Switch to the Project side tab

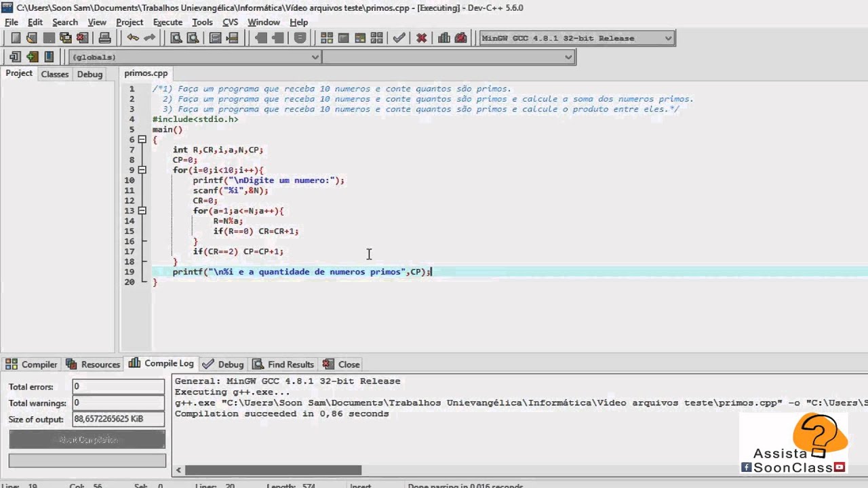tap(19, 73)
